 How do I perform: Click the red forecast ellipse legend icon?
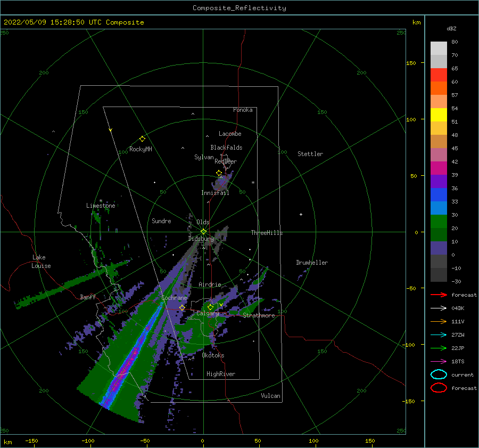point(439,388)
